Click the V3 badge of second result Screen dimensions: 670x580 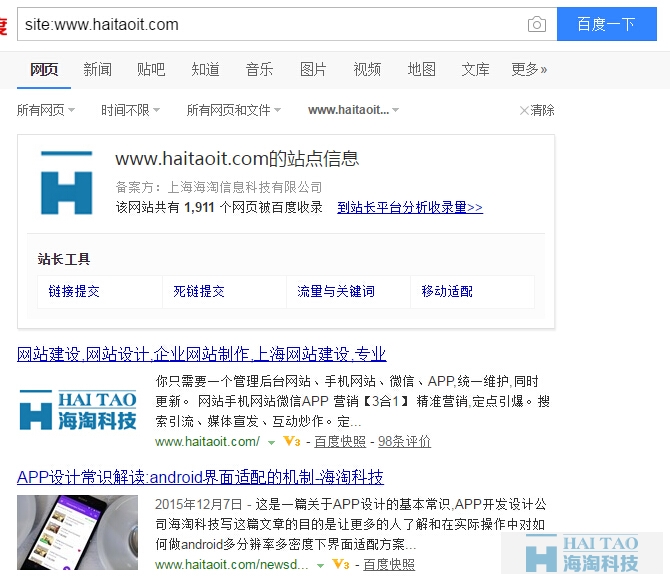coord(341,565)
